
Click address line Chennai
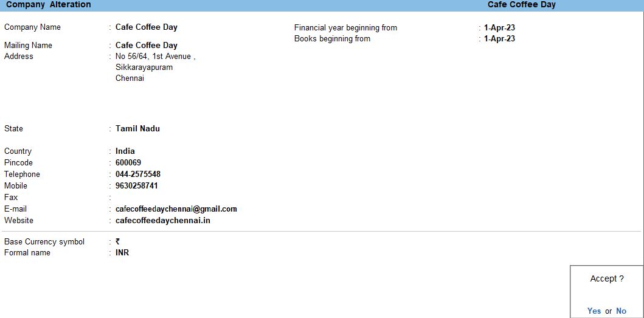tap(130, 78)
